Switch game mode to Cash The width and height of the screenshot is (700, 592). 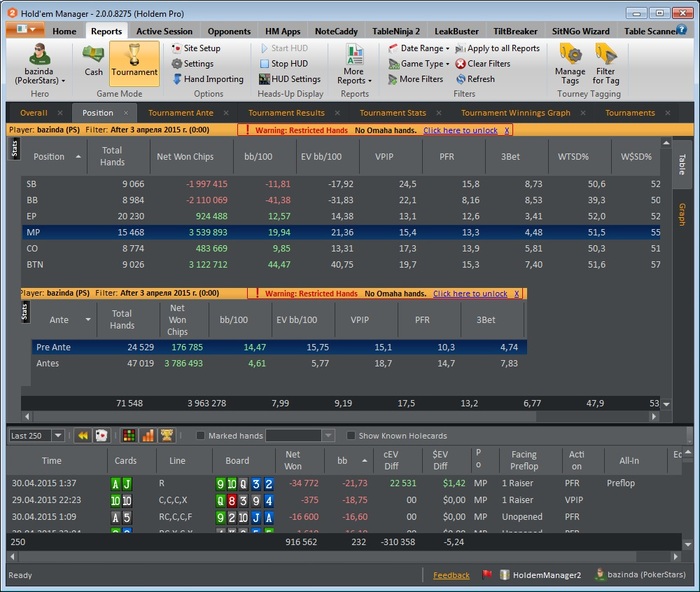pyautogui.click(x=93, y=61)
